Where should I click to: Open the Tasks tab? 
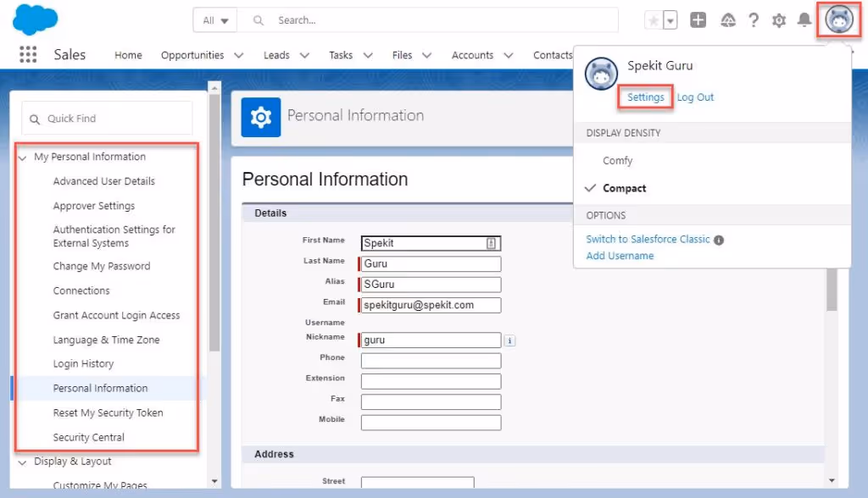(x=341, y=55)
